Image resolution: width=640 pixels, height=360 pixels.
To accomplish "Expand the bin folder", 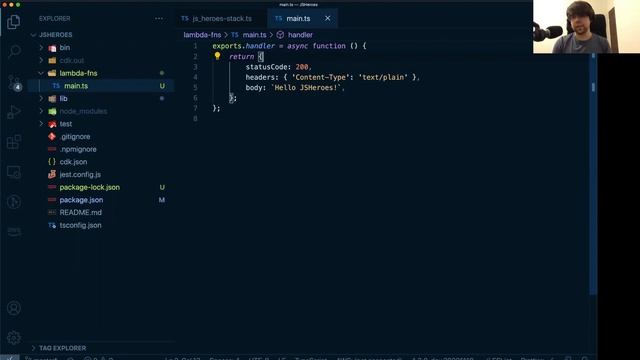I will (x=41, y=48).
